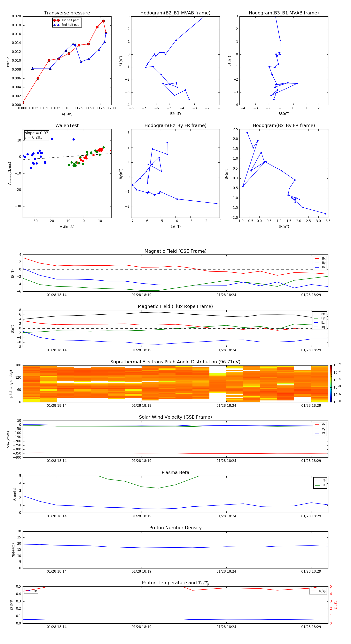
Task: Click the By legend entry in GSE plot
Action: click(x=320, y=263)
